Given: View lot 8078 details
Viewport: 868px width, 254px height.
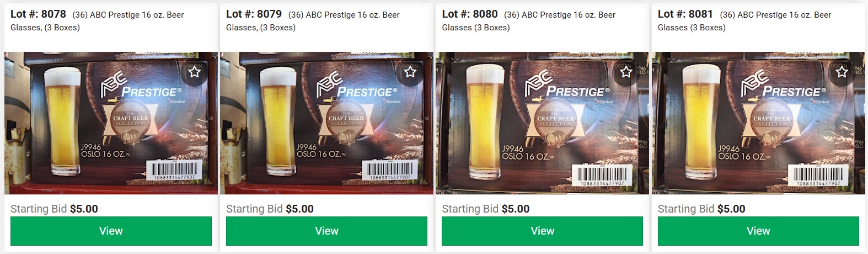Looking at the screenshot, I should (x=111, y=231).
